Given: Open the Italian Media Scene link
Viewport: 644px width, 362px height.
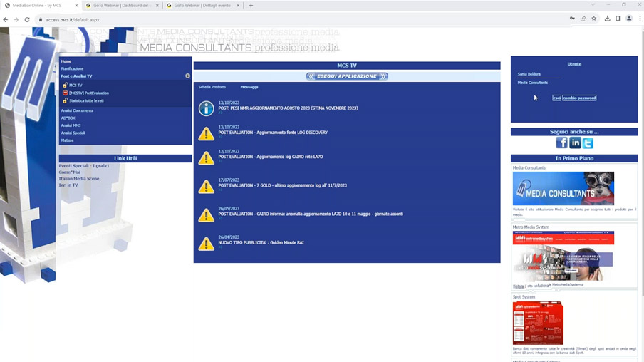Looking at the screenshot, I should 79,179.
